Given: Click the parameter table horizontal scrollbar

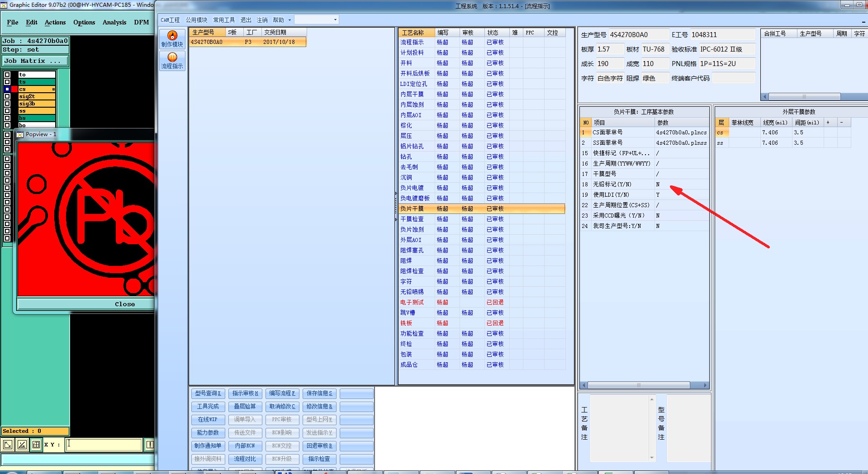Looking at the screenshot, I should tap(645, 385).
